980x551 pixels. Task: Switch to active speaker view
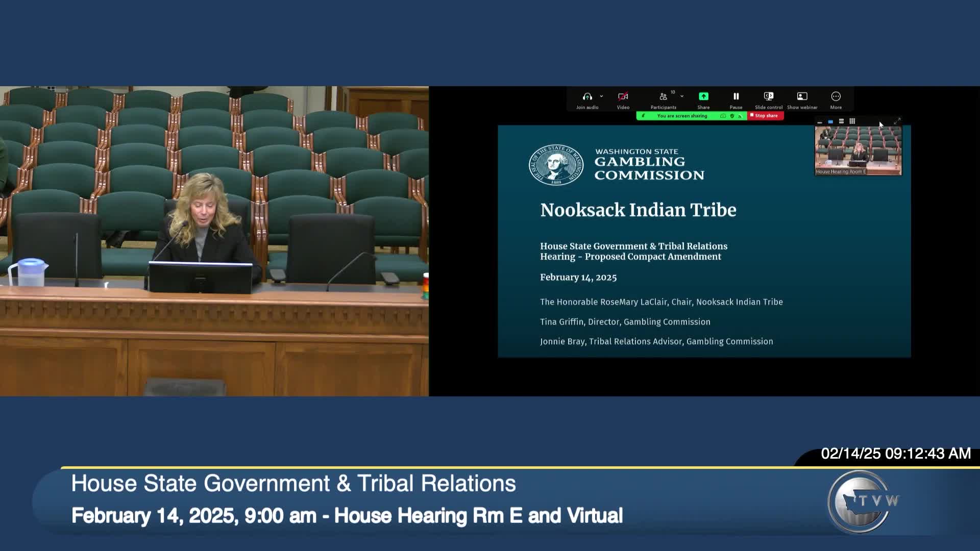tap(830, 121)
